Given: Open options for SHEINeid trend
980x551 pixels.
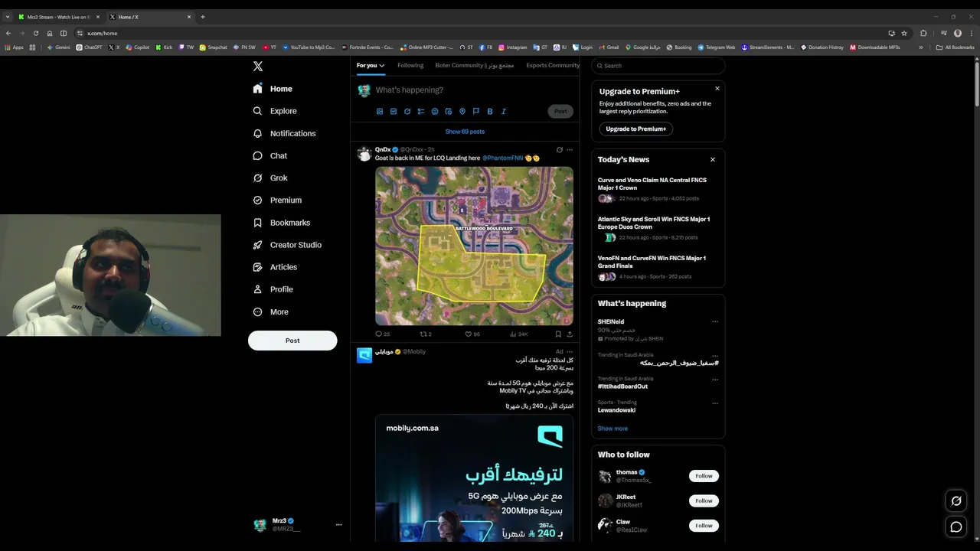Looking at the screenshot, I should [x=715, y=322].
